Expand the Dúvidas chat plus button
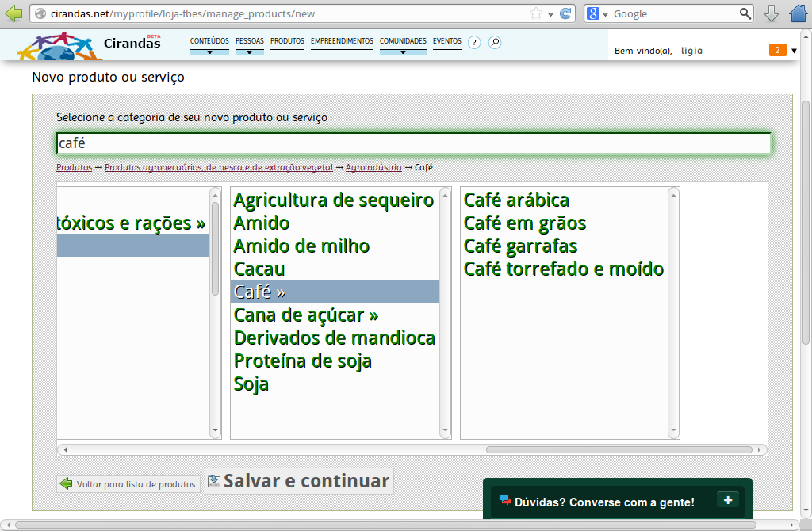 tap(727, 499)
